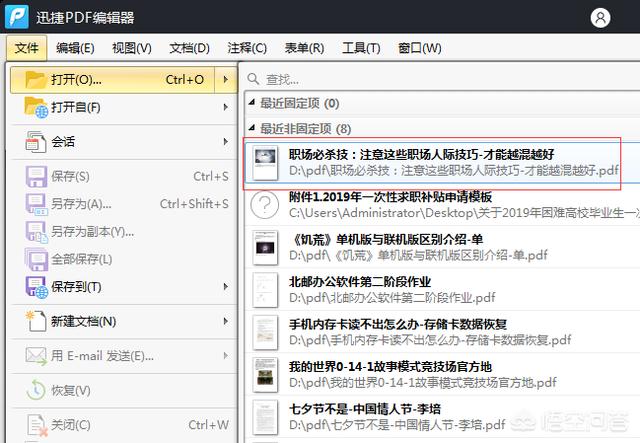Open thumbnail of 我的世界0-14-1故事模式
Viewport: 640px width, 443px height.
tap(265, 375)
